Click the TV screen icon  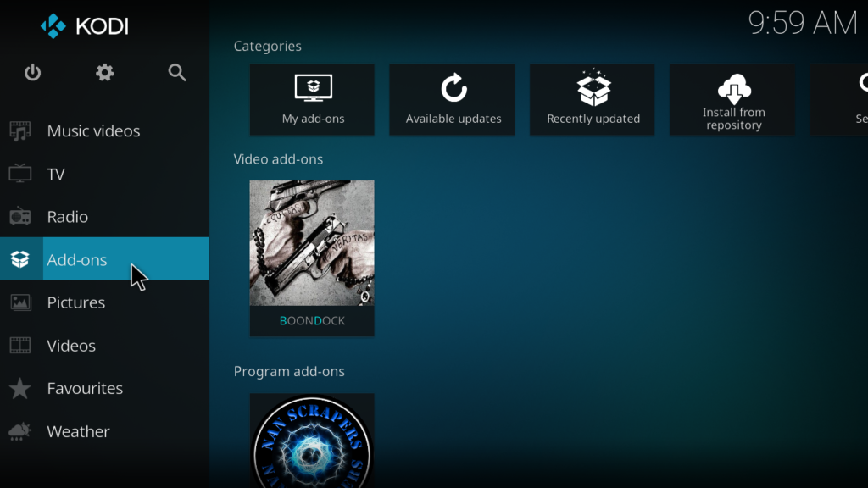tap(20, 174)
